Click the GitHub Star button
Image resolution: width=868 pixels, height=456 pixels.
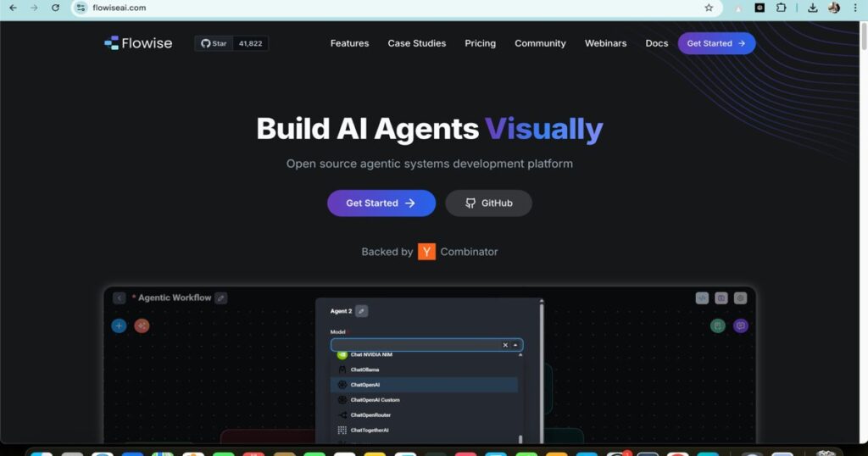pos(214,43)
